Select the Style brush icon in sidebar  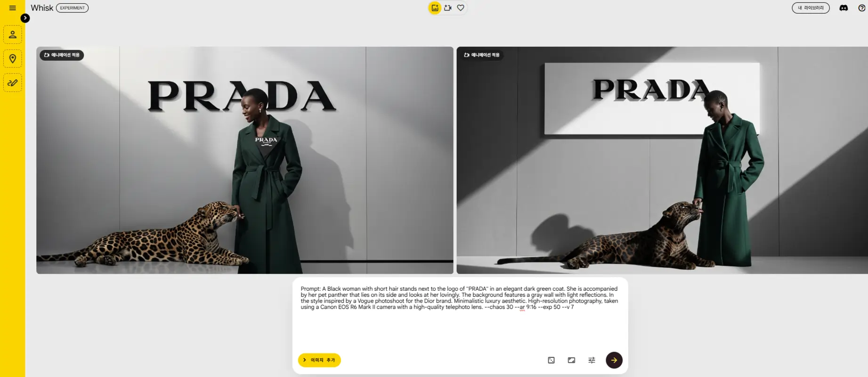(x=13, y=83)
